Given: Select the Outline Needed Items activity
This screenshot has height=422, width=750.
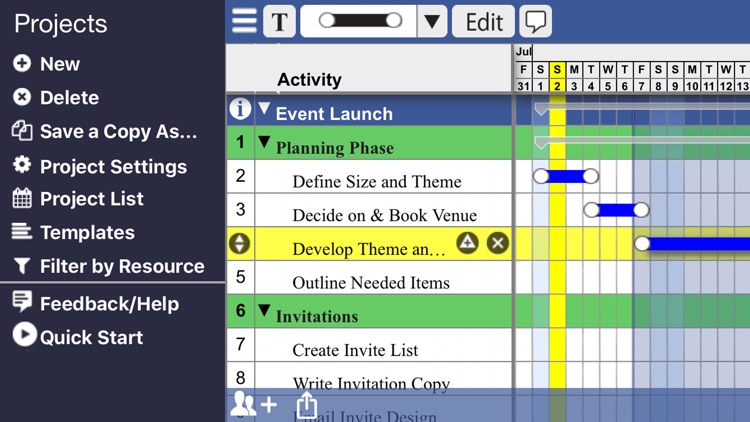Looking at the screenshot, I should [371, 283].
